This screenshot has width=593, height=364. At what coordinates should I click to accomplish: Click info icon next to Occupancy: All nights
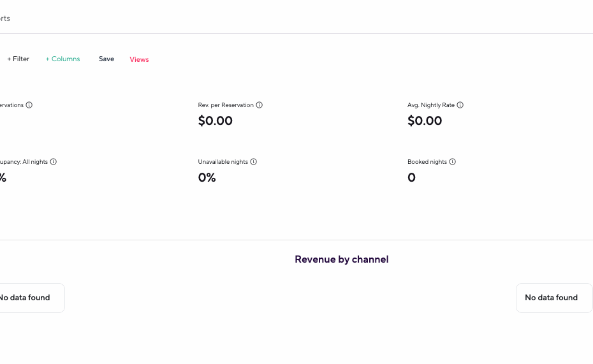point(54,162)
